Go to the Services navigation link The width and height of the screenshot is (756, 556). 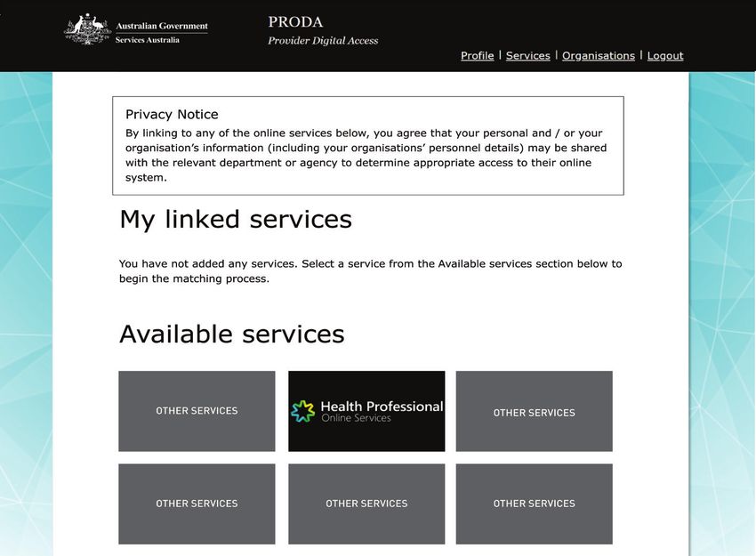[528, 55]
